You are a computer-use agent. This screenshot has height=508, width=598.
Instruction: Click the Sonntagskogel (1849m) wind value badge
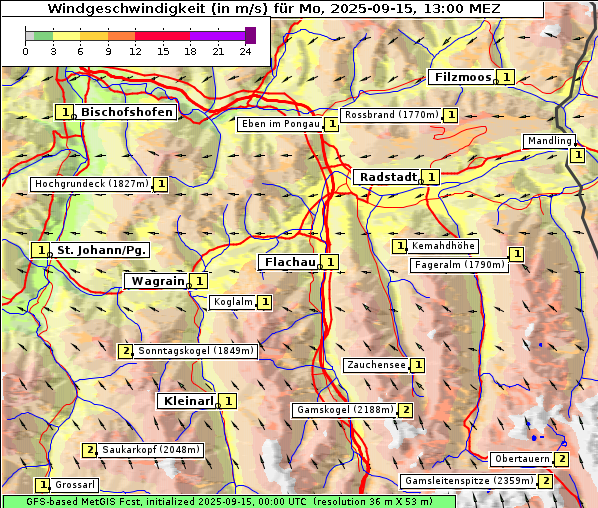pos(125,351)
